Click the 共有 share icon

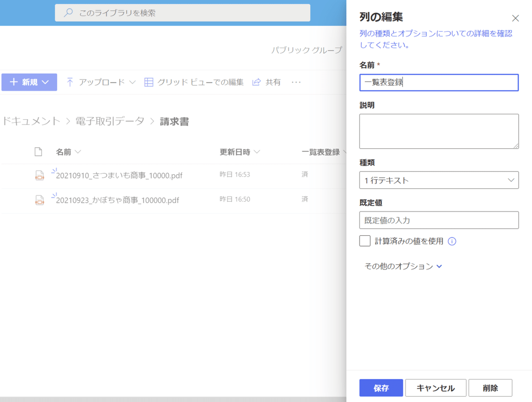(255, 82)
